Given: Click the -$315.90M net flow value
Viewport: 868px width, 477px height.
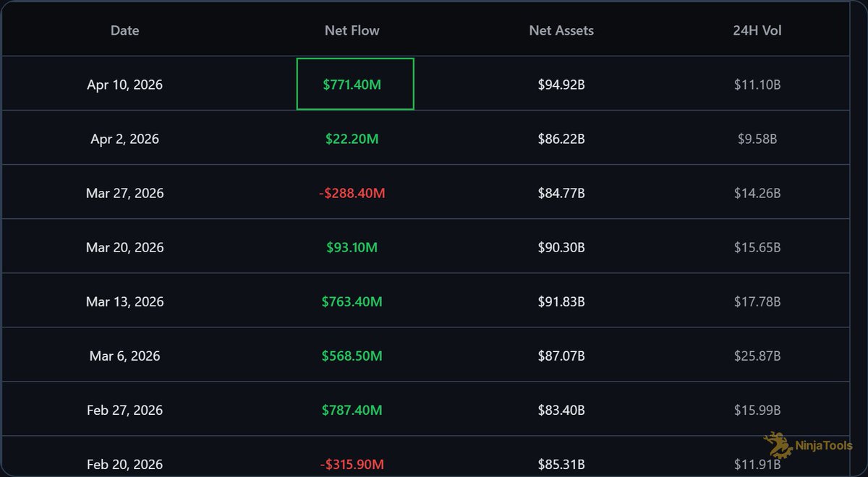Looking at the screenshot, I should click(x=352, y=464).
